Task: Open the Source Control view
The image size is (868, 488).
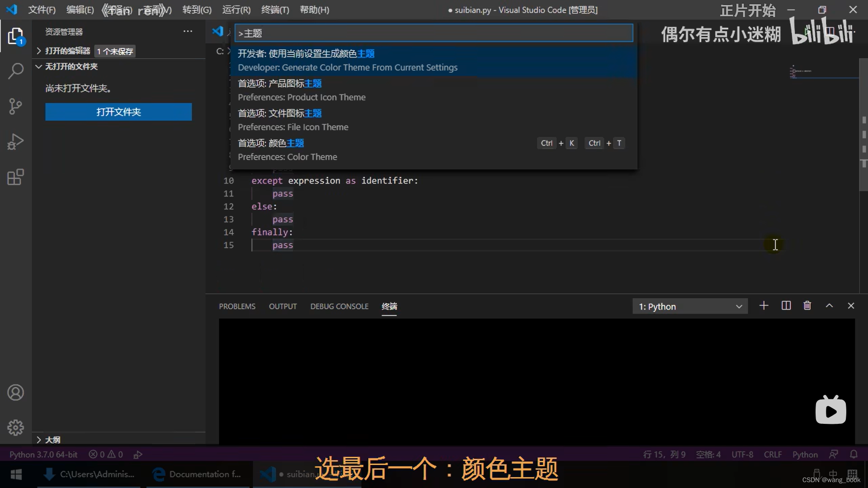Action: 16,107
